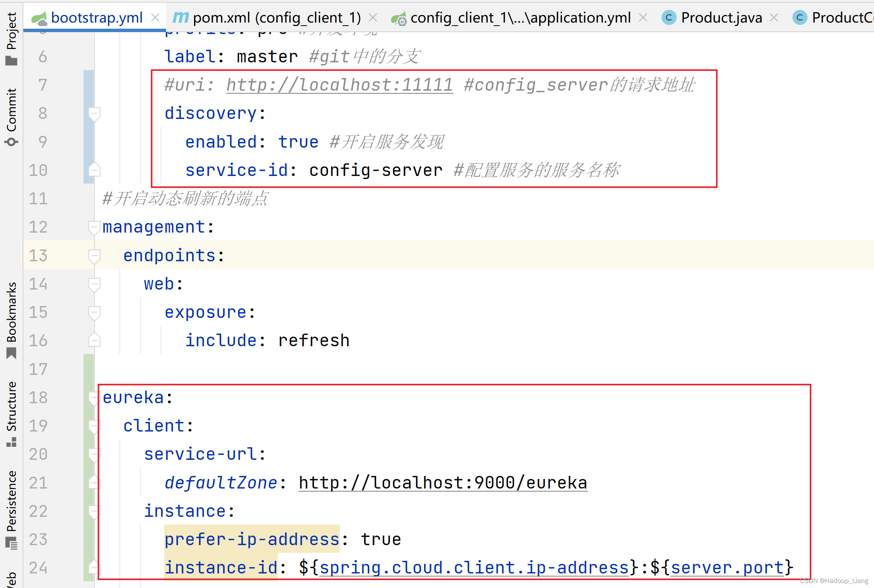This screenshot has width=874, height=588.
Task: Open the Persistence tool window
Action: (x=11, y=501)
